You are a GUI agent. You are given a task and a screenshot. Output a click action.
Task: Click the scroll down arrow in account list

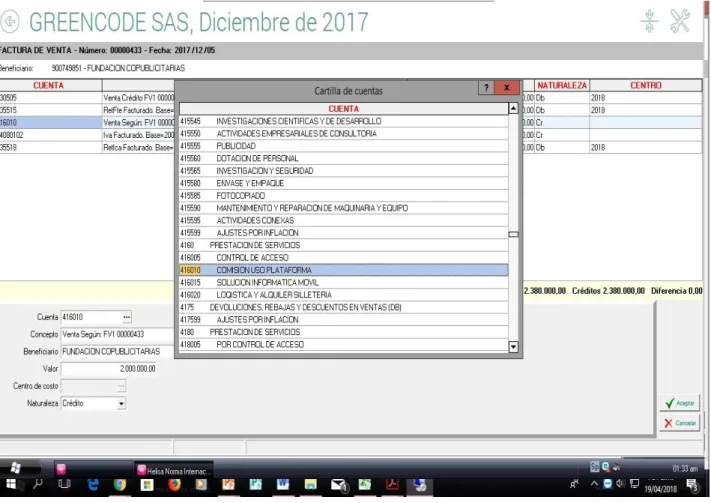coord(513,347)
